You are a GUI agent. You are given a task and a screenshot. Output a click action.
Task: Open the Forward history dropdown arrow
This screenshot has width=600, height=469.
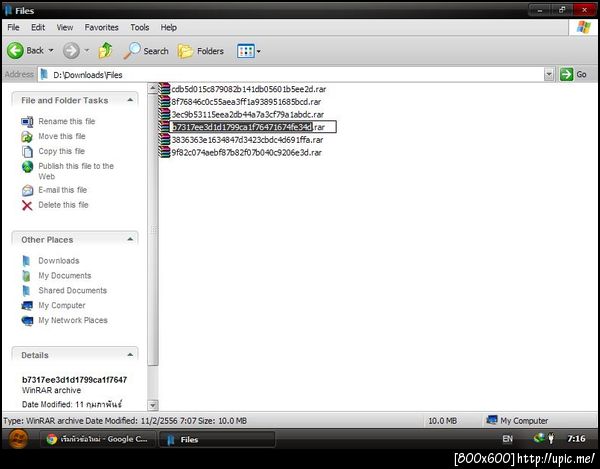[x=87, y=50]
